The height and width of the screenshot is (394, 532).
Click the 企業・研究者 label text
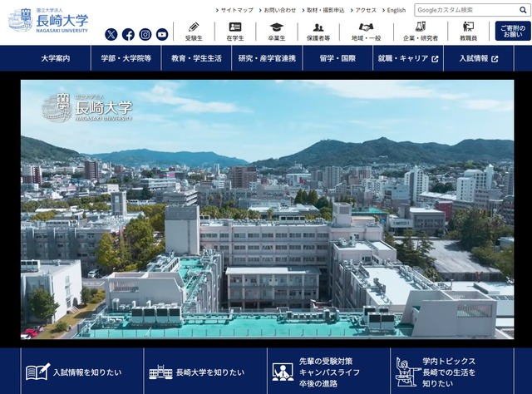click(x=421, y=38)
